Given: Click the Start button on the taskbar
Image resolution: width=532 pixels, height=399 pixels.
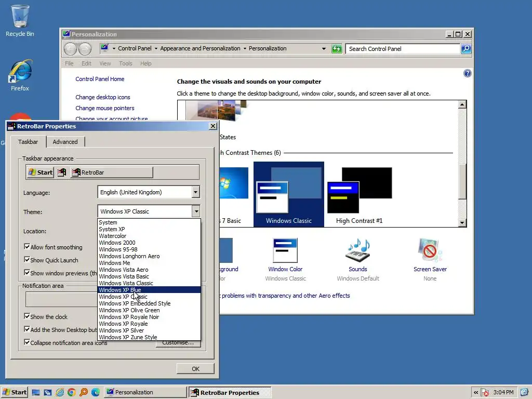Looking at the screenshot, I should pyautogui.click(x=14, y=393).
